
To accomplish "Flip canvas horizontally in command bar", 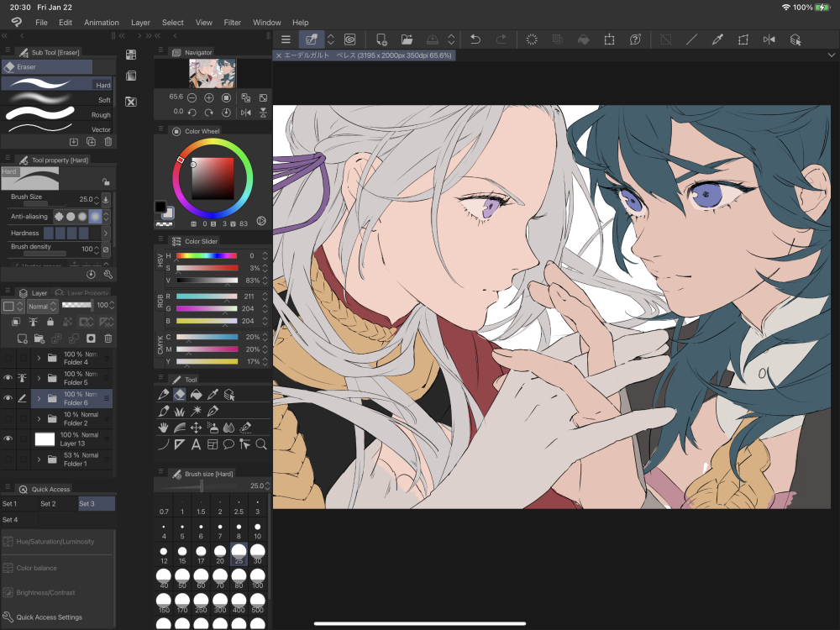I will (x=769, y=39).
